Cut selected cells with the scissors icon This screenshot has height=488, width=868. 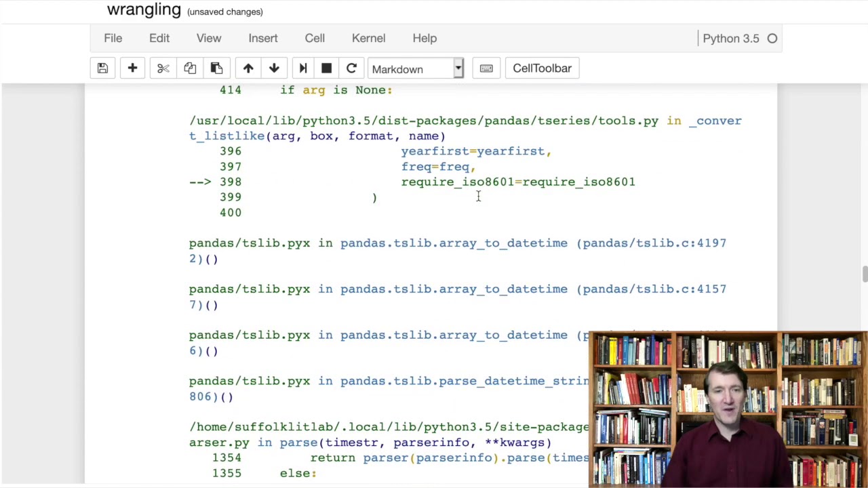point(163,68)
